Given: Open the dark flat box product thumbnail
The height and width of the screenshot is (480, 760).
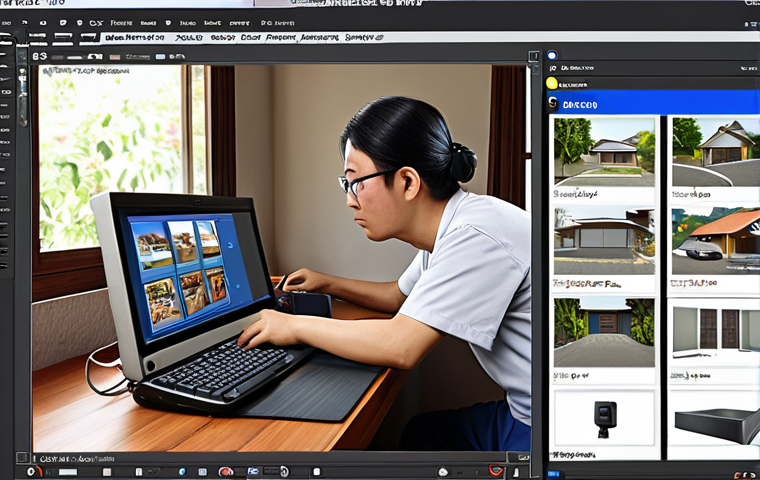Looking at the screenshot, I should (717, 425).
